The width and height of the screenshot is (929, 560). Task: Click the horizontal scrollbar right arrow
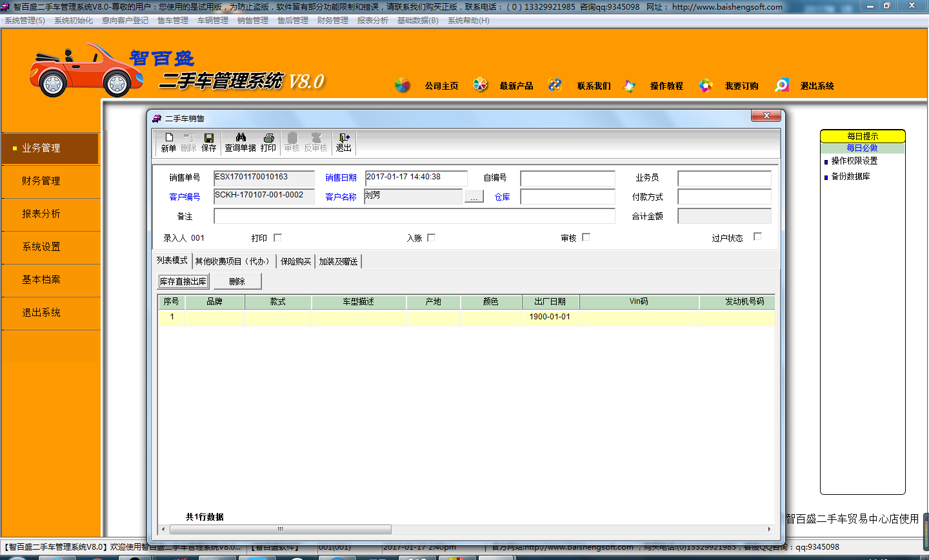pyautogui.click(x=769, y=529)
